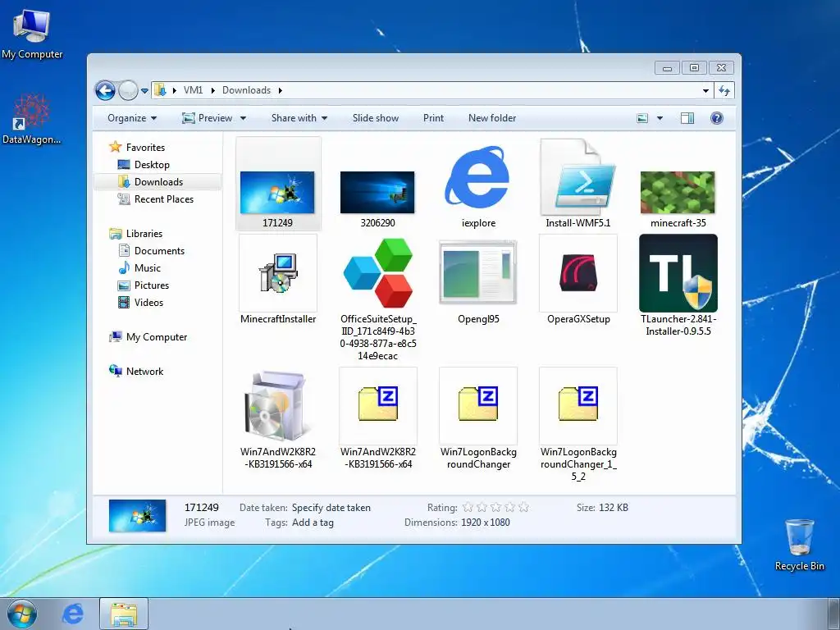This screenshot has width=840, height=630.
Task: Select the 3206290 image thumbnail
Action: 377,192
